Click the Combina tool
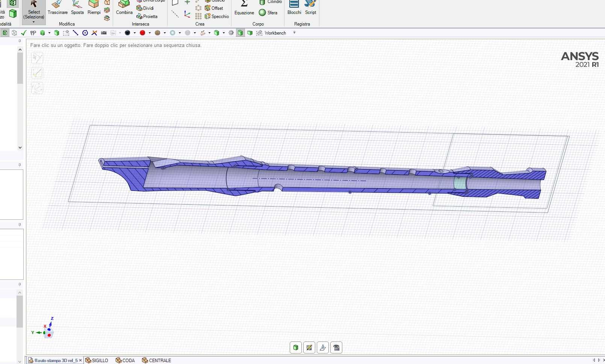 click(124, 8)
